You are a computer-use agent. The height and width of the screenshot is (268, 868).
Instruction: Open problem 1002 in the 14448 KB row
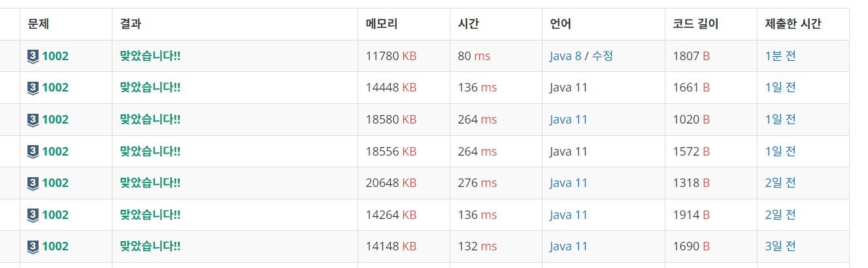tap(55, 88)
